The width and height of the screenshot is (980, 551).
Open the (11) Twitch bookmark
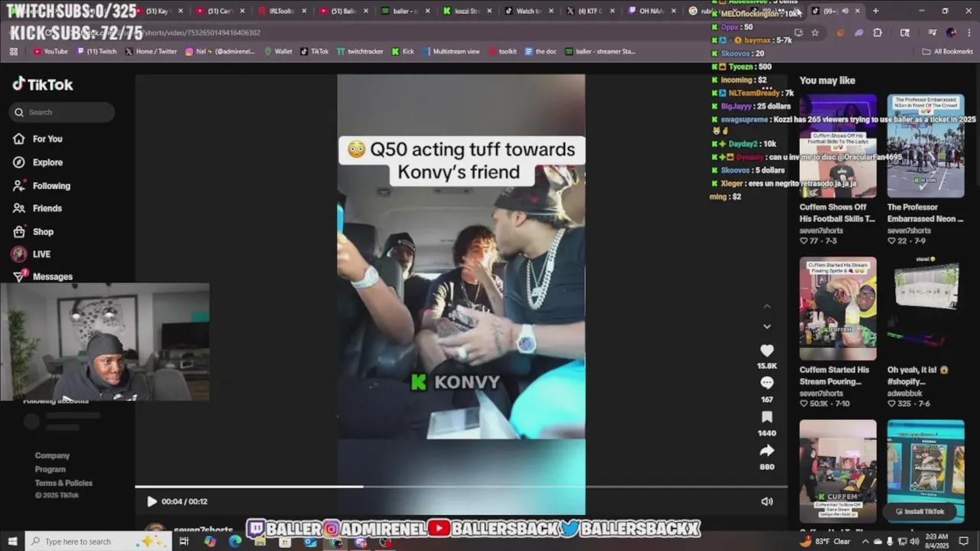pyautogui.click(x=96, y=51)
